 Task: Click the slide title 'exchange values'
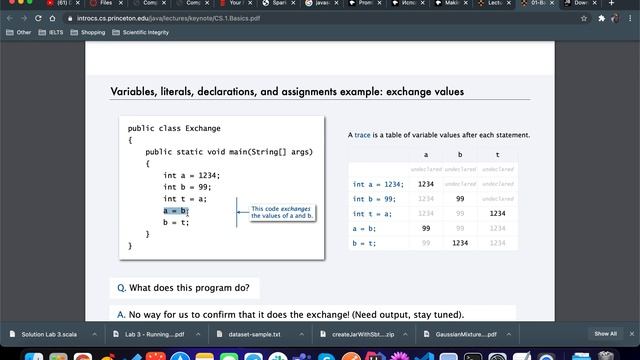(425, 91)
